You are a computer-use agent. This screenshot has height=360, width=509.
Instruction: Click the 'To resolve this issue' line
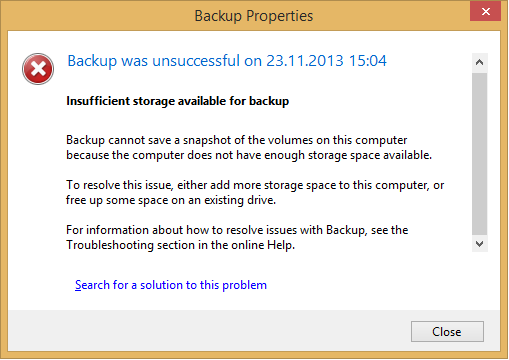(x=255, y=185)
